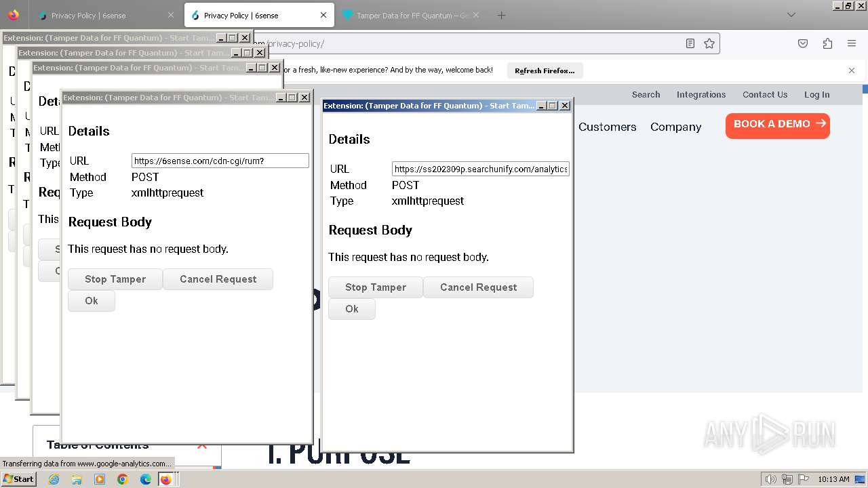The height and width of the screenshot is (488, 868).
Task: Open a new tab with plus icon
Action: [501, 15]
